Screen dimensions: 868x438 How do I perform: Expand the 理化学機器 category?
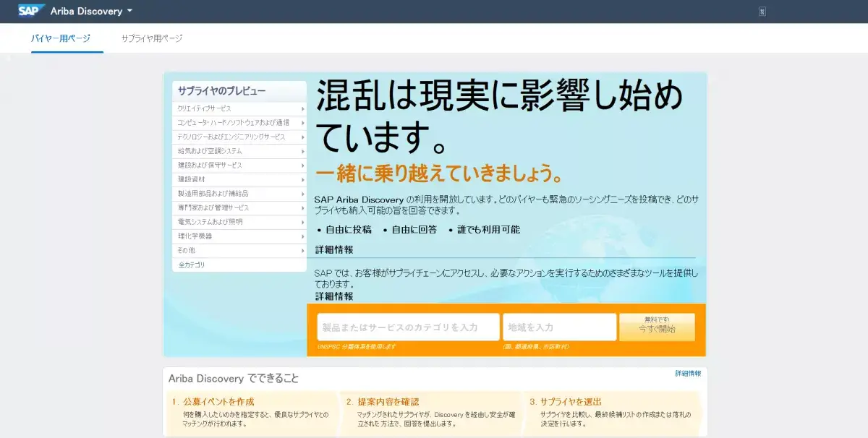(x=239, y=236)
